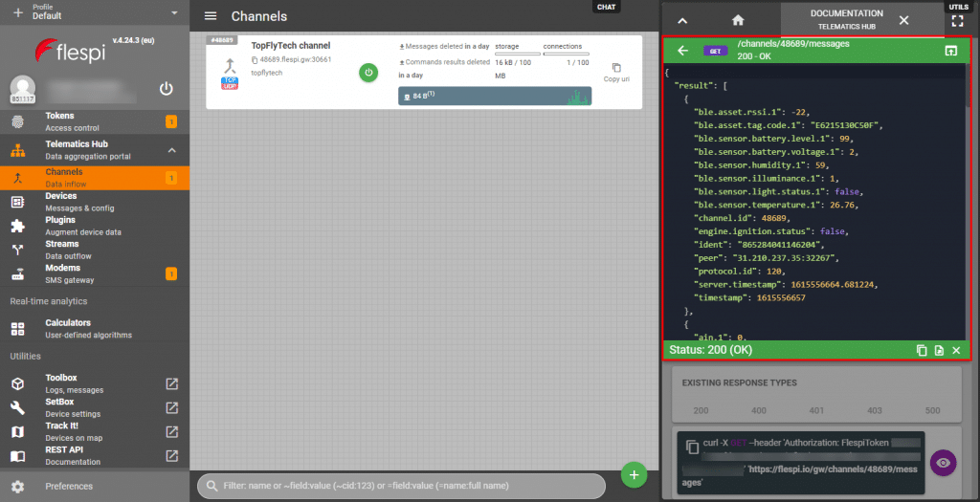Copy the response using Status bar copy icon
Screen dimensions: 980x502
922,350
